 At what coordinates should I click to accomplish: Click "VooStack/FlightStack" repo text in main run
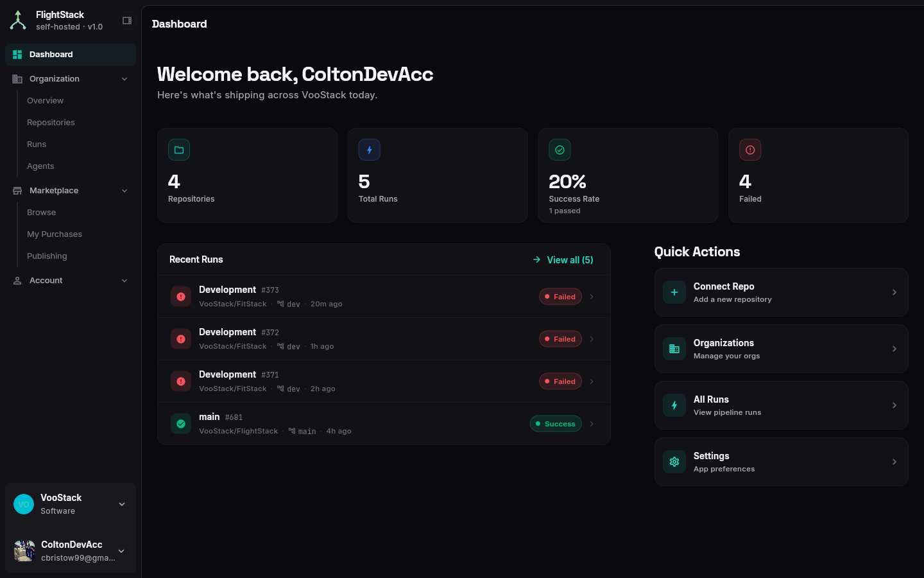(x=238, y=431)
